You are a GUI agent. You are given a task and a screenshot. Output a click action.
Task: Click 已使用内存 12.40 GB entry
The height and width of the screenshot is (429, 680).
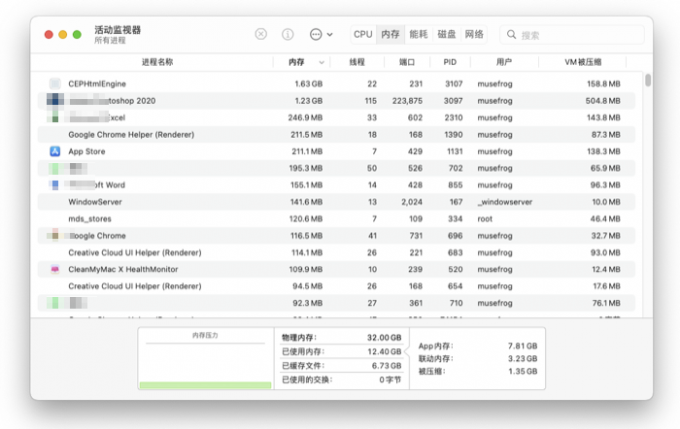(x=341, y=351)
